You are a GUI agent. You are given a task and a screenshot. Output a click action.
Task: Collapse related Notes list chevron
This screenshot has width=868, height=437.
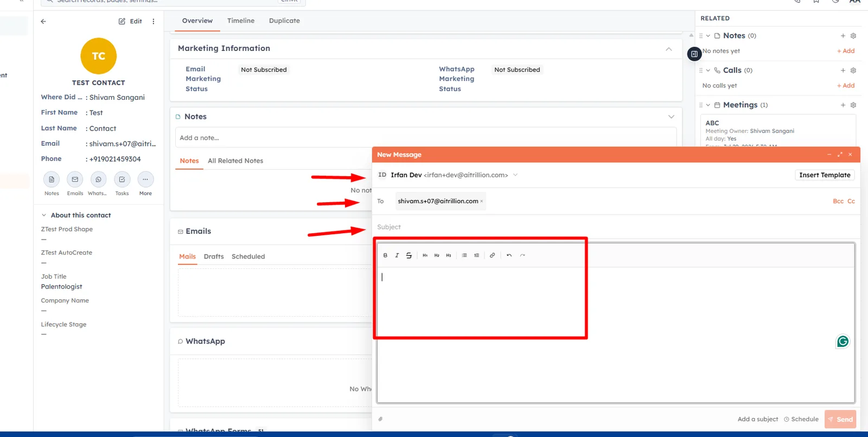[x=708, y=36]
